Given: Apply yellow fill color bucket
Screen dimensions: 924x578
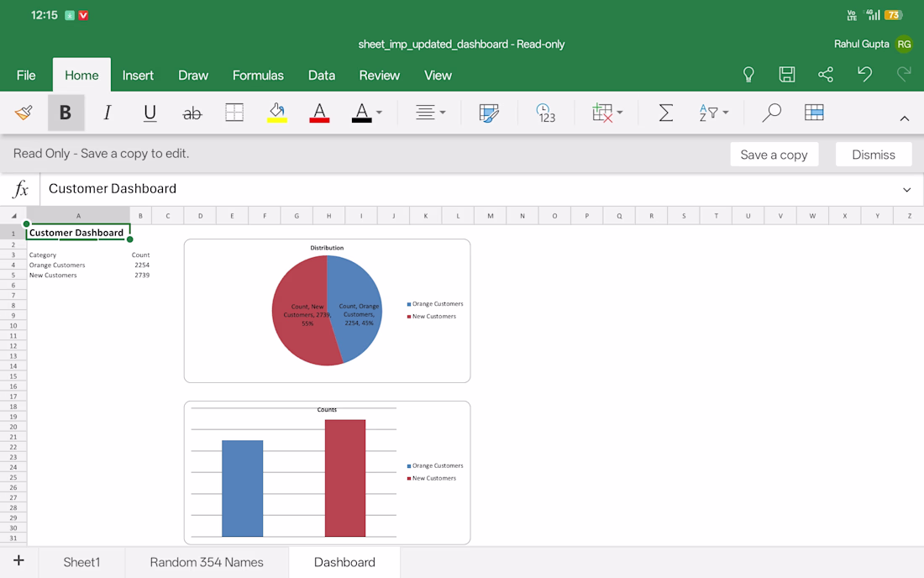Looking at the screenshot, I should [277, 112].
